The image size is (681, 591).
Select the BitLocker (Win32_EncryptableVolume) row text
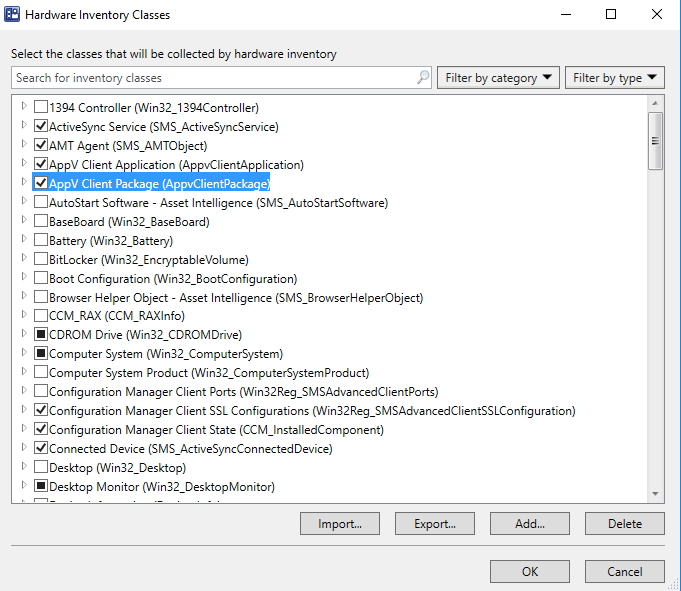(x=149, y=260)
